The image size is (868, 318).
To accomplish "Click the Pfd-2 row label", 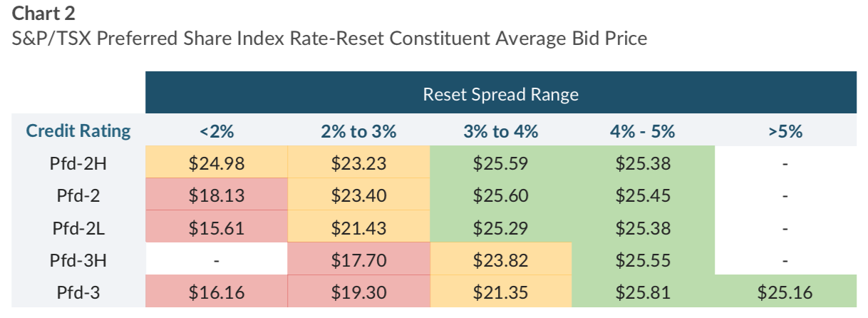I will [78, 195].
